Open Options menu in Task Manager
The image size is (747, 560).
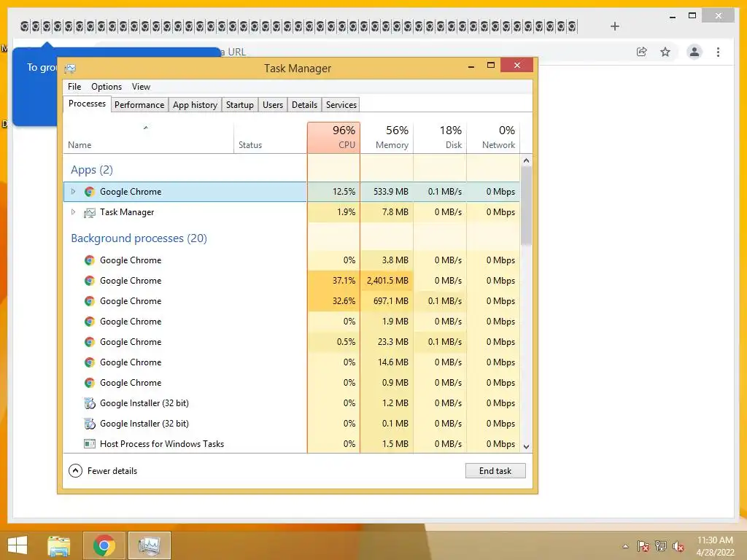click(107, 87)
